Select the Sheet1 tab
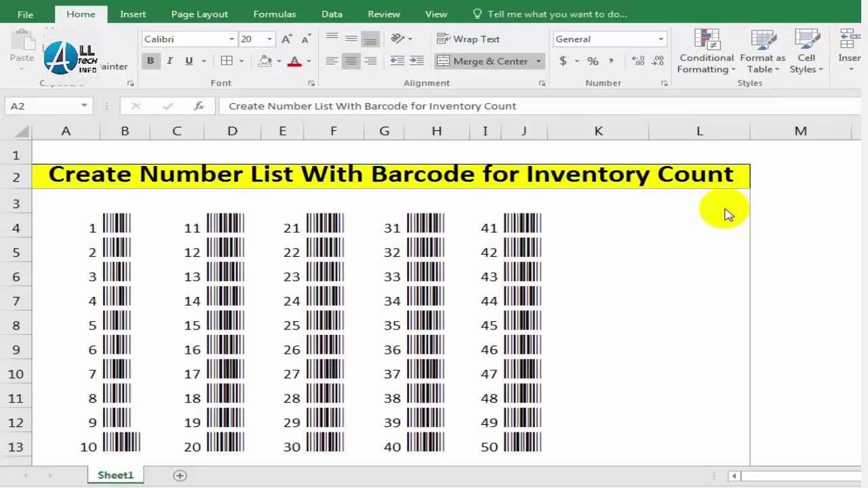The height and width of the screenshot is (488, 868). (115, 475)
